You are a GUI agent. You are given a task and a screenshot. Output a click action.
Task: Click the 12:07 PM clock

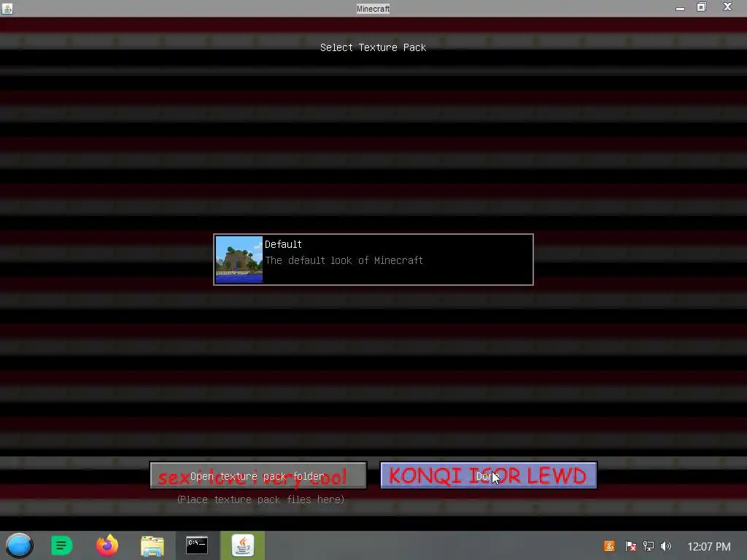coord(709,547)
